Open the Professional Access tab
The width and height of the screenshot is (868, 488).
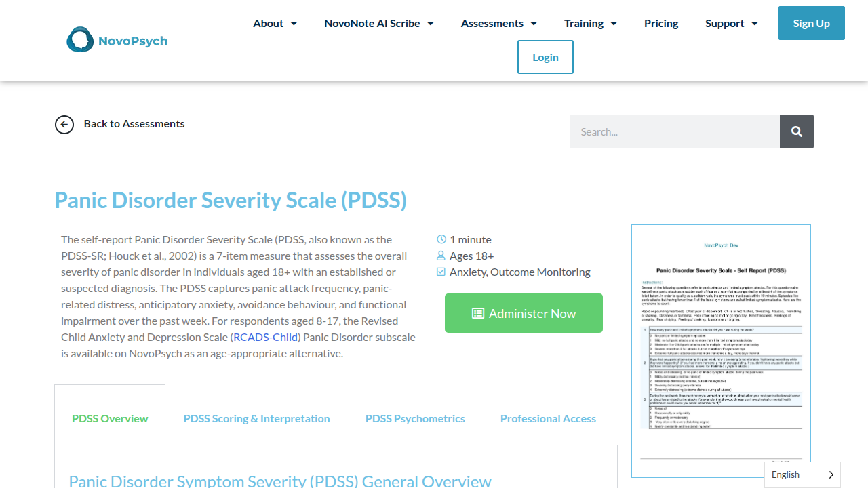(x=548, y=418)
